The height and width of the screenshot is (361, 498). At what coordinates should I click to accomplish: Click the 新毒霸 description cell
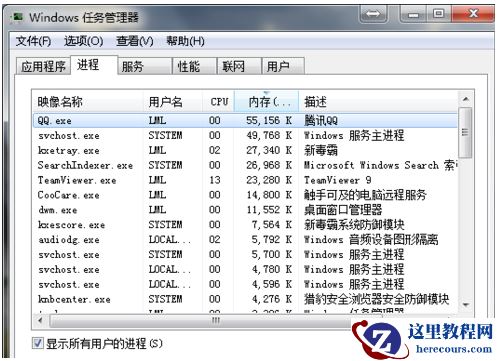(321, 150)
